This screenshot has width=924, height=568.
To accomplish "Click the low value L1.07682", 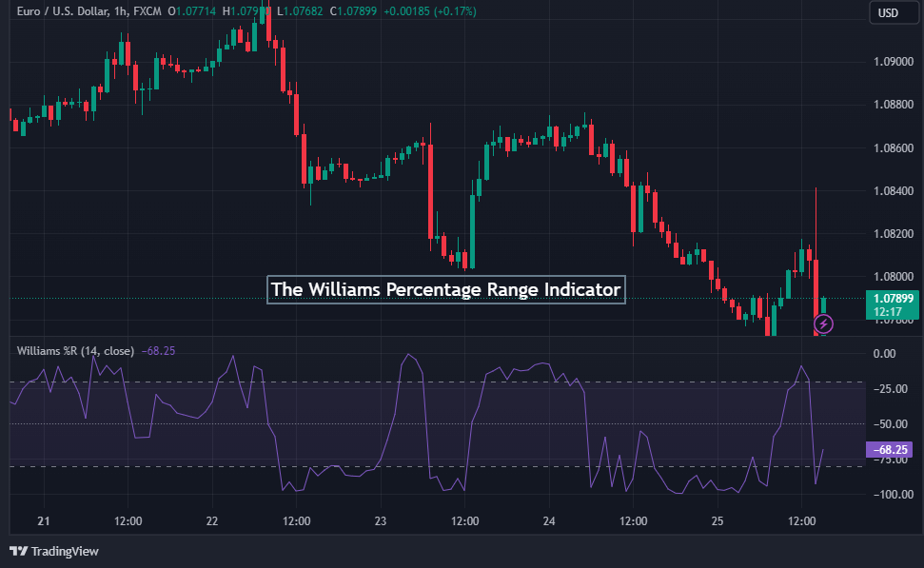I will pos(300,11).
